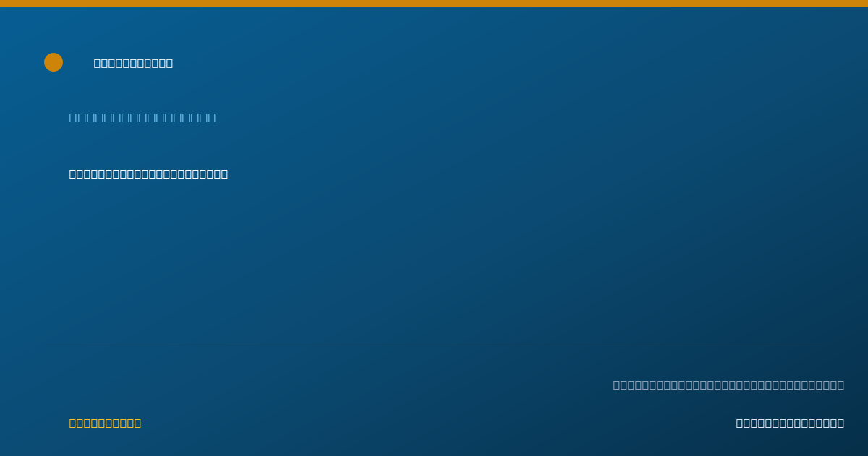Click the middle of the long gray footer line
The width and height of the screenshot is (868, 456).
[728, 385]
